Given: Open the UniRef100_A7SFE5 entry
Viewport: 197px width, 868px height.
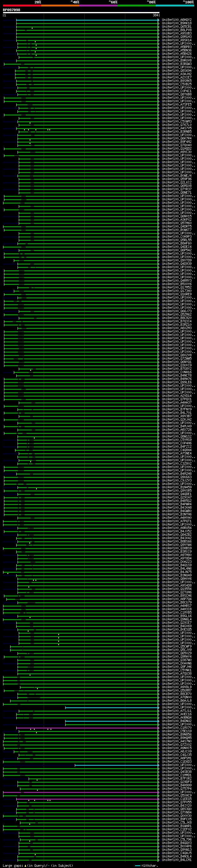Looking at the screenshot, I should [x=177, y=104].
